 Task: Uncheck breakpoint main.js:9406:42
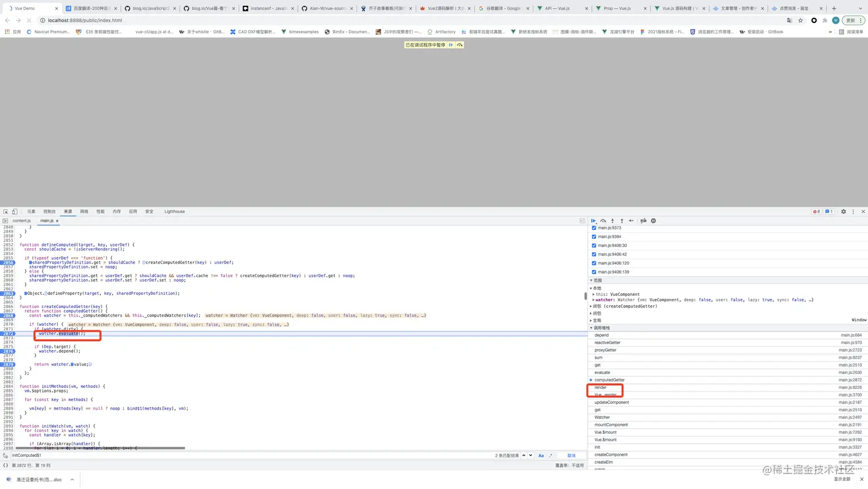594,255
